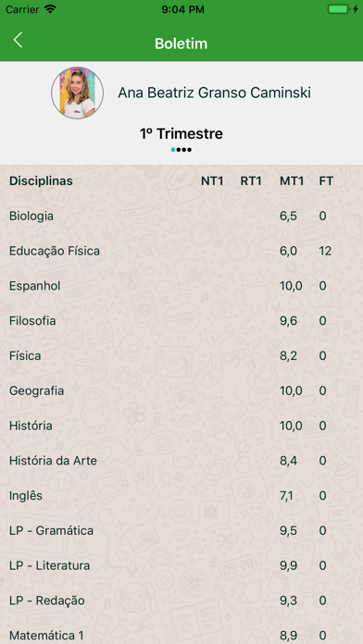Image resolution: width=363 pixels, height=644 pixels.
Task: Open the História da Arte row
Action: (181, 461)
